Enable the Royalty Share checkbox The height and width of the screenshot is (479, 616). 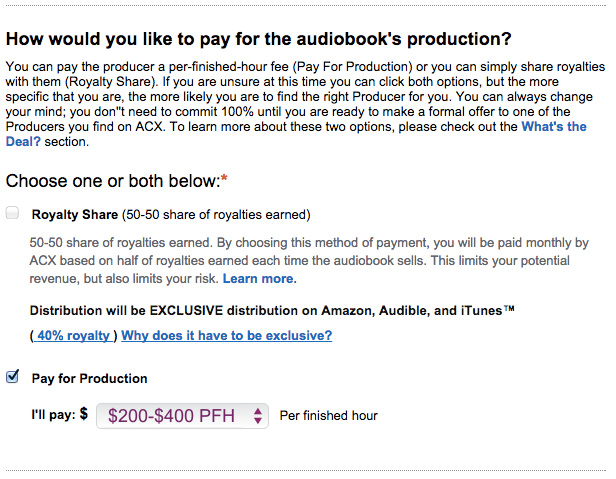click(13, 213)
